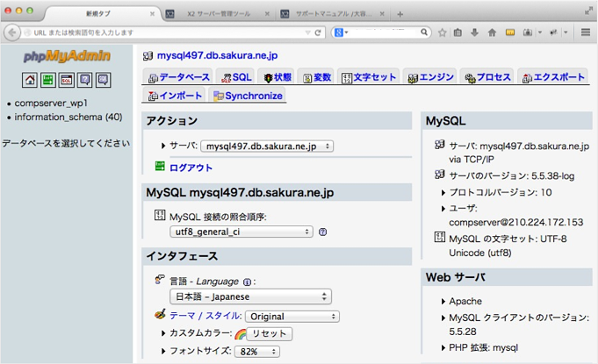
Task: Switch to サポートマニュアル browser tab
Action: (x=334, y=14)
